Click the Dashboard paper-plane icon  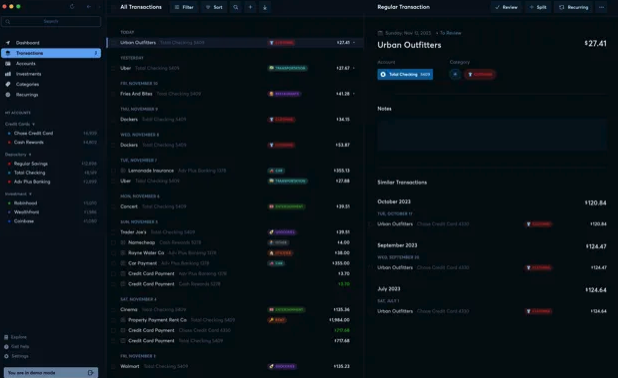coord(8,43)
